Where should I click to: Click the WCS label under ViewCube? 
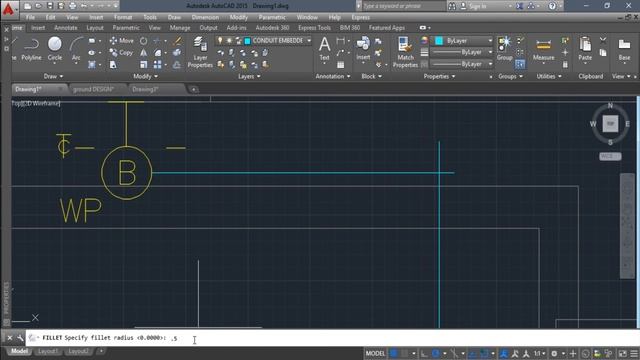[610, 156]
